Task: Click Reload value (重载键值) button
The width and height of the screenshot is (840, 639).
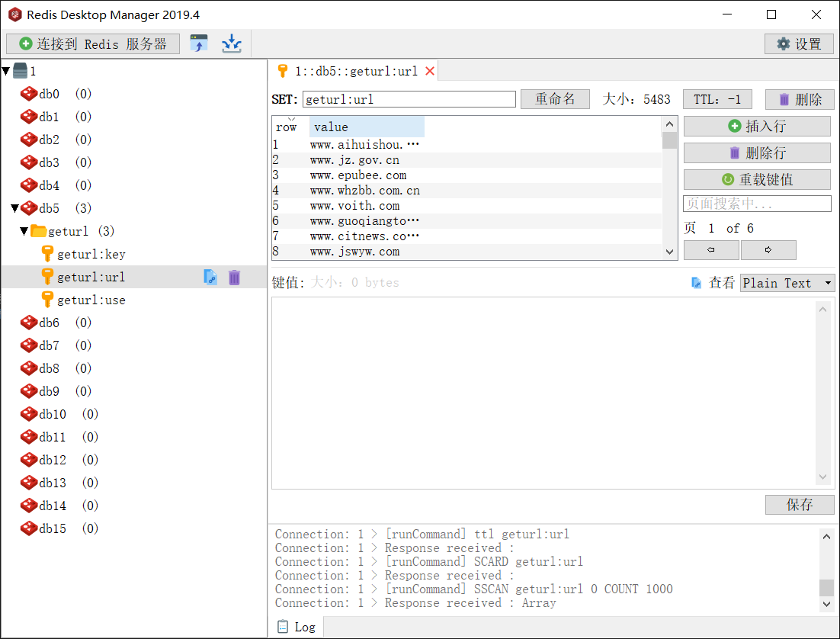Action: click(757, 179)
